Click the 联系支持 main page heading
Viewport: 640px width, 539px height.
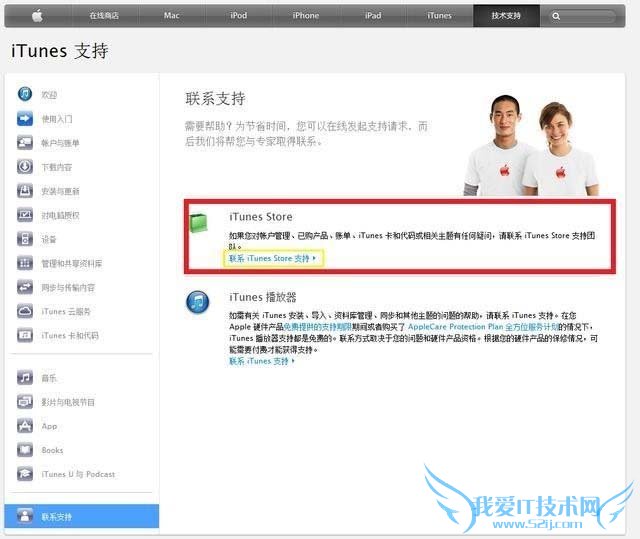[x=215, y=99]
